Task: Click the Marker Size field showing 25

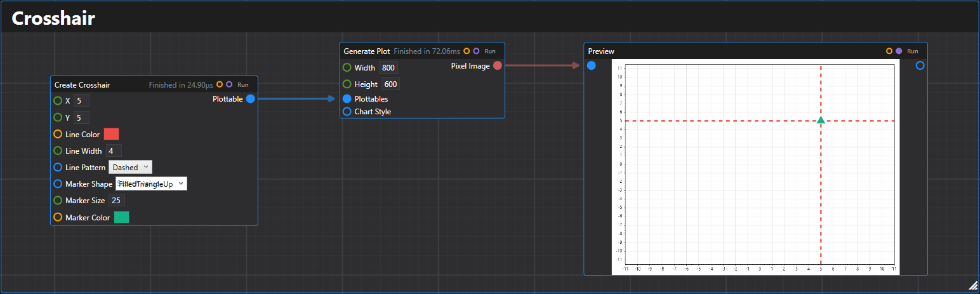Action: [116, 200]
